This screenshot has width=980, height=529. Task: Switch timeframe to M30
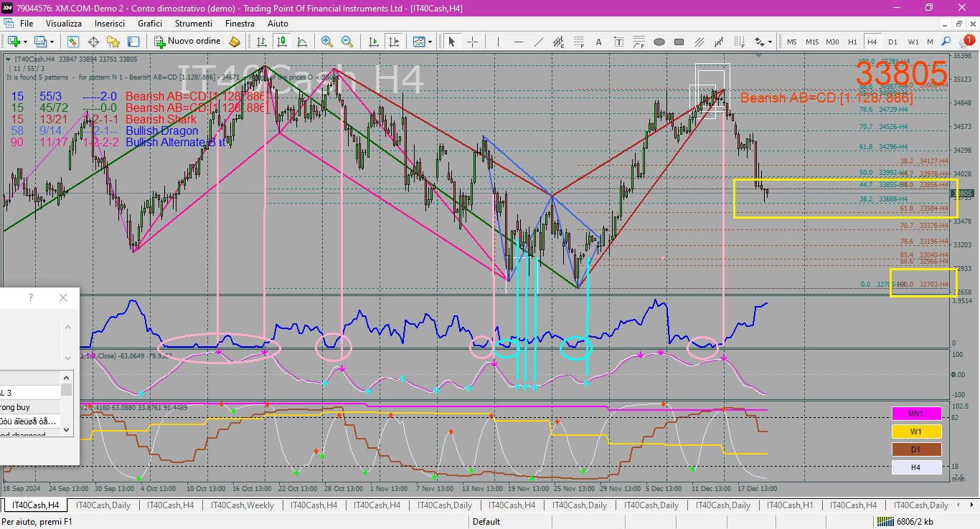832,42
